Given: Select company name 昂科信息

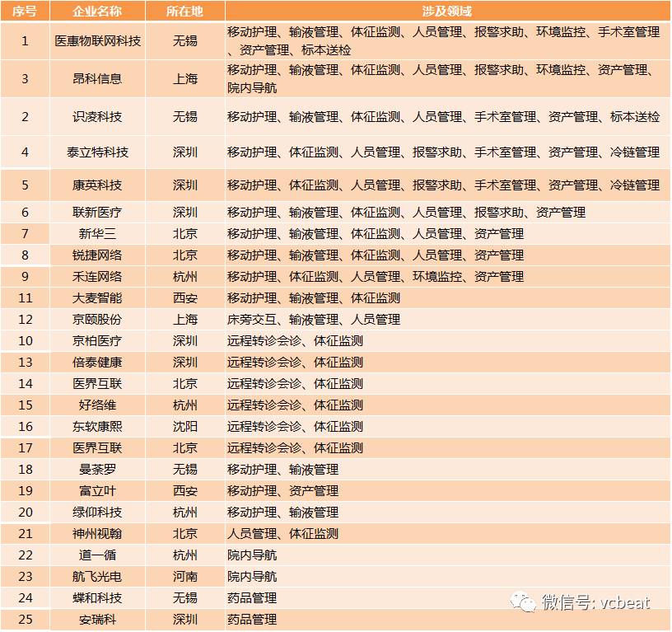Looking at the screenshot, I should pos(97,78).
